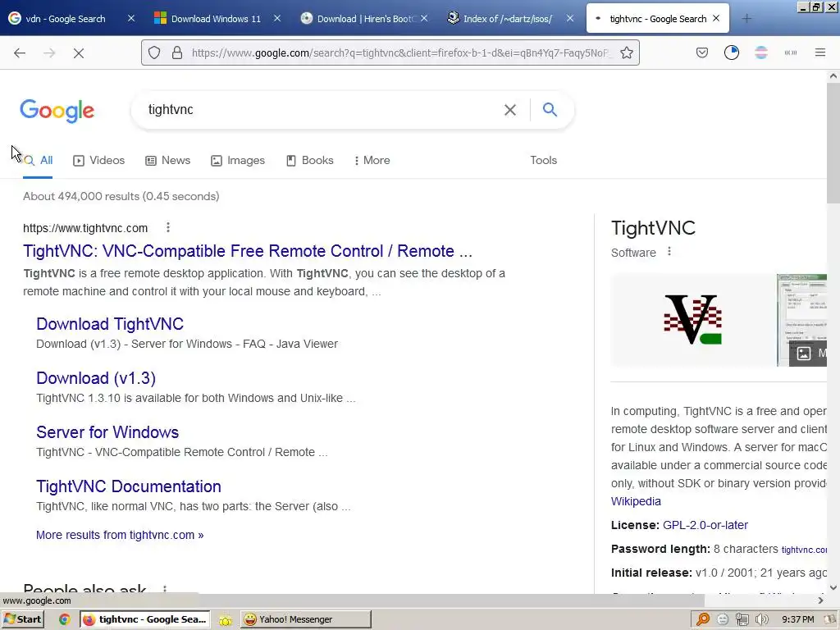Stop loading the page
840x630 pixels.
coord(79,53)
